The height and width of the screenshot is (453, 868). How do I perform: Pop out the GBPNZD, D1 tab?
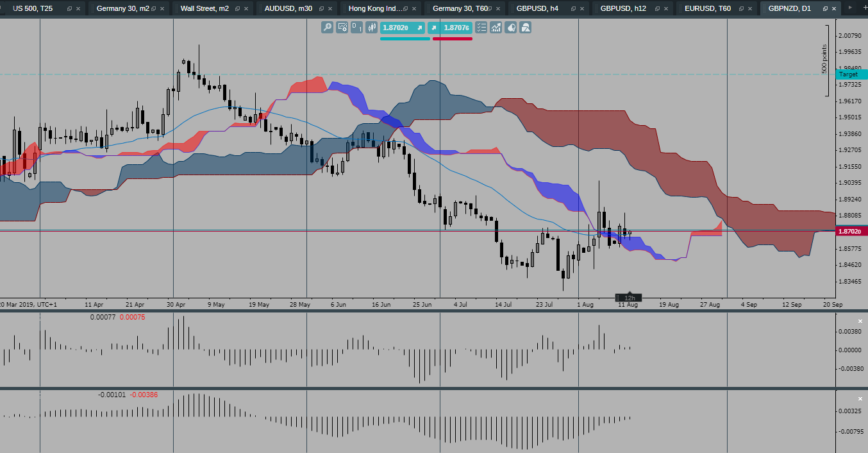(x=825, y=8)
